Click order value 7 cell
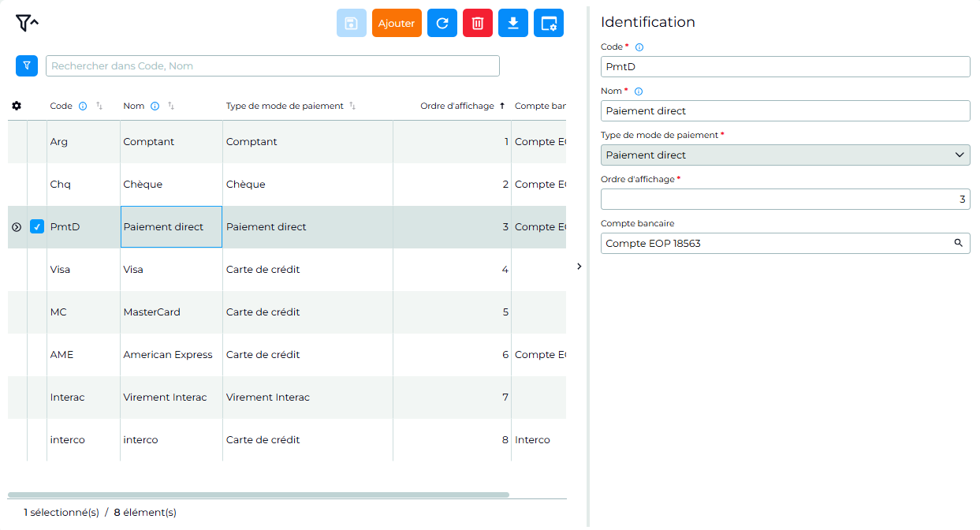 point(452,397)
